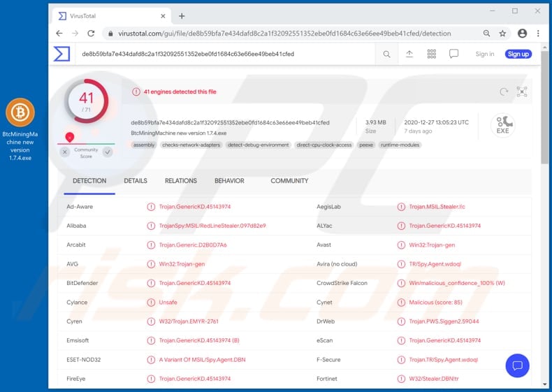This screenshot has height=392, width=552.
Task: Click the assembly tag
Action: click(x=144, y=145)
